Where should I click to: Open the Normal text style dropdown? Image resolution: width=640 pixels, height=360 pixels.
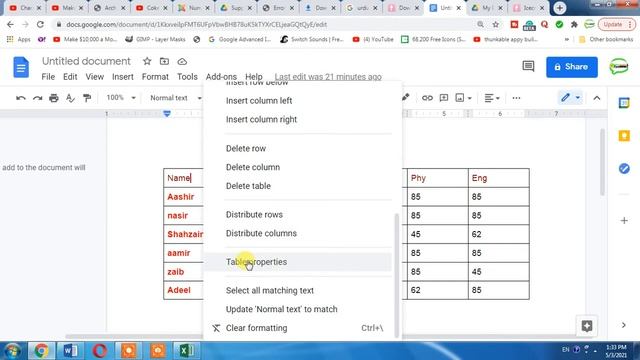[176, 98]
